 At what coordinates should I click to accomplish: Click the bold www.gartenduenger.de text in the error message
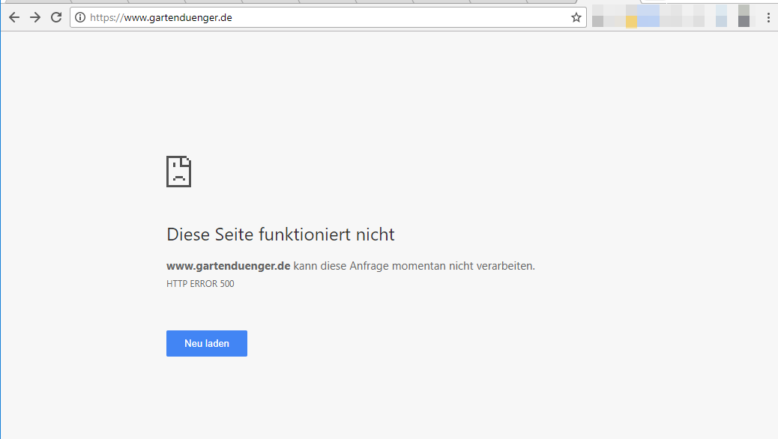(228, 266)
